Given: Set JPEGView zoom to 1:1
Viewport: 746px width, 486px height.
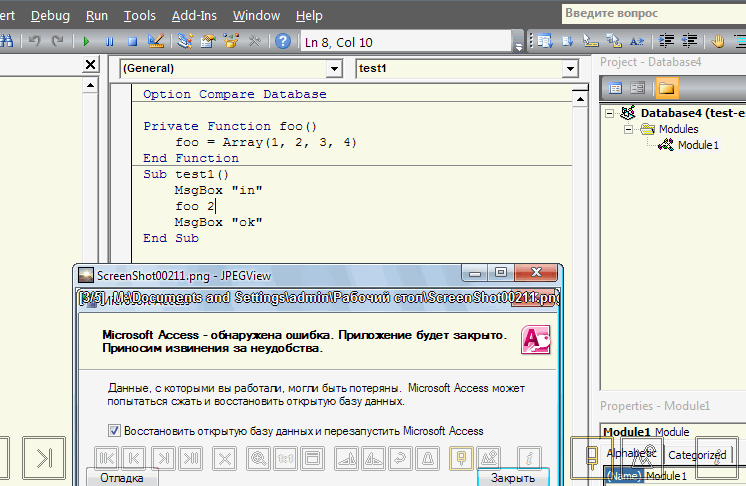Looking at the screenshot, I should click(x=285, y=459).
